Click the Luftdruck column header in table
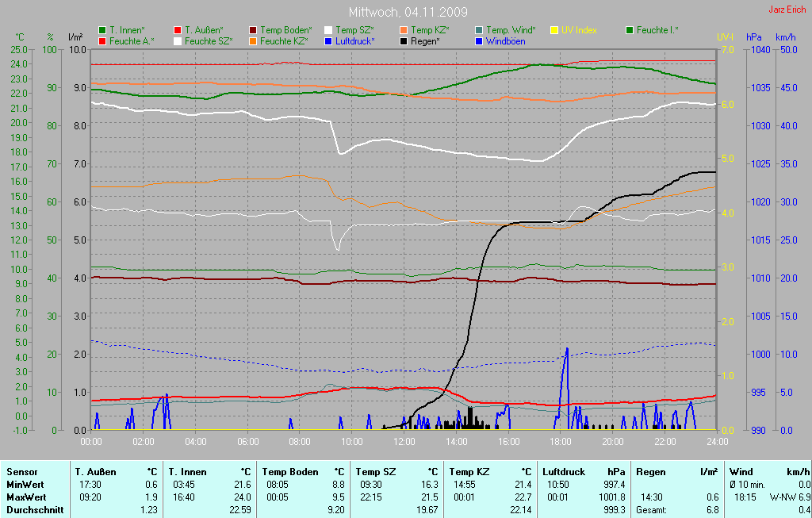812x518 pixels. [x=563, y=472]
